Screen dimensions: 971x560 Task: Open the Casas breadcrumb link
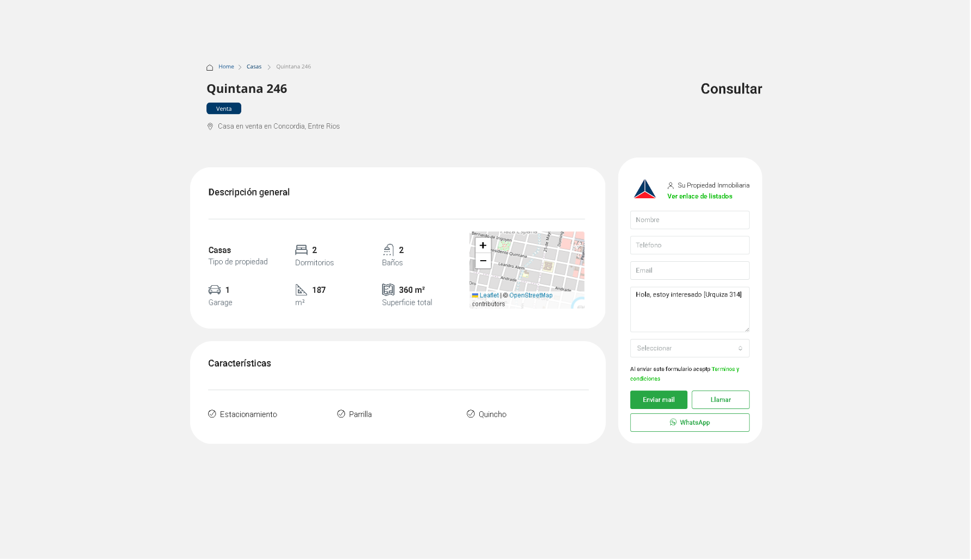[254, 67]
